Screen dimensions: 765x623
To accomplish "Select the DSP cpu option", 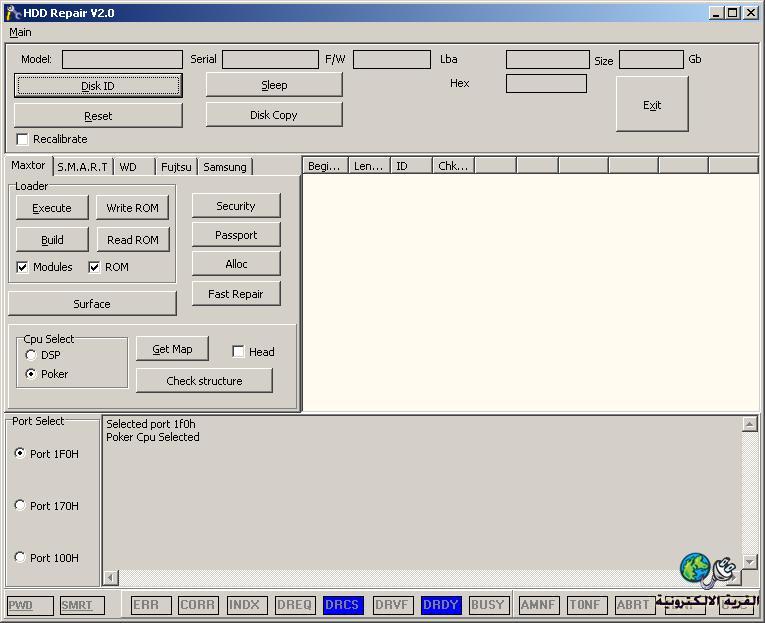I will (31, 355).
